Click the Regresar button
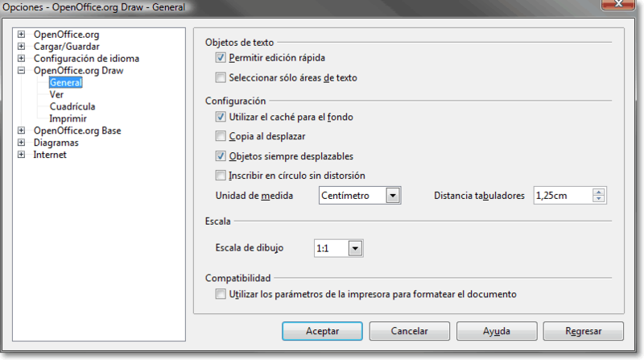The image size is (644, 360). [584, 331]
